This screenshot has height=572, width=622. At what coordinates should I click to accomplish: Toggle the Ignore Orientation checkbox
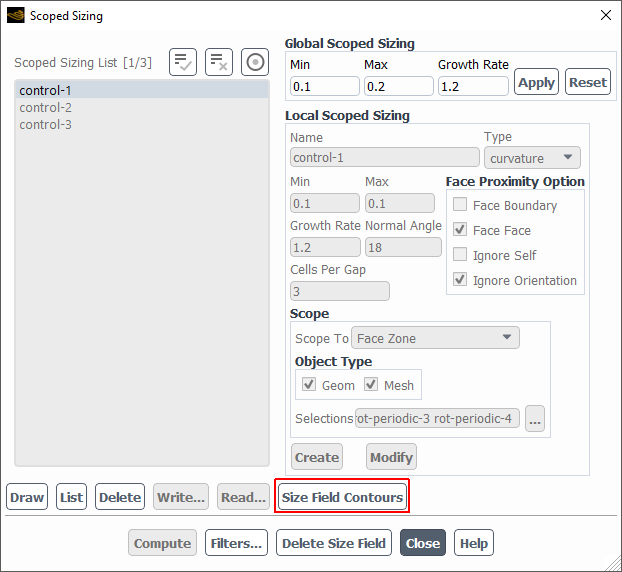pos(460,280)
